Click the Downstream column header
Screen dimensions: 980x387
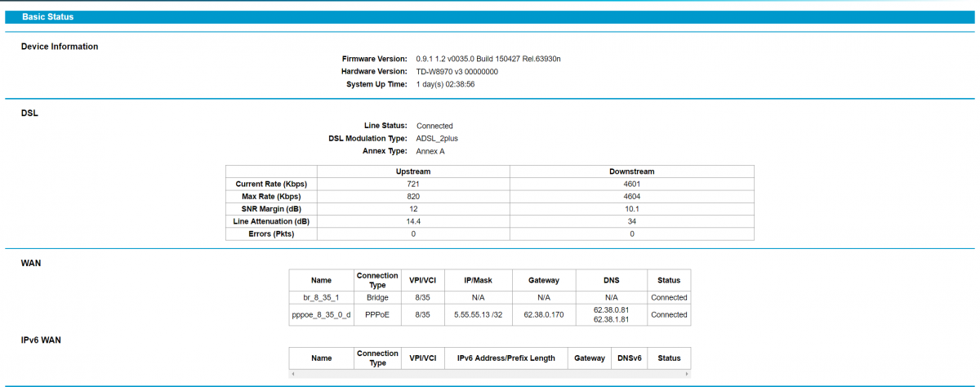631,171
